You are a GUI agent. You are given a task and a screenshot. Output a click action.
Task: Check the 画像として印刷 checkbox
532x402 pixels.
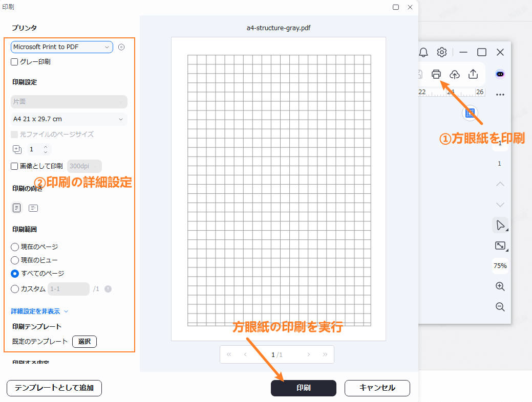pos(15,166)
